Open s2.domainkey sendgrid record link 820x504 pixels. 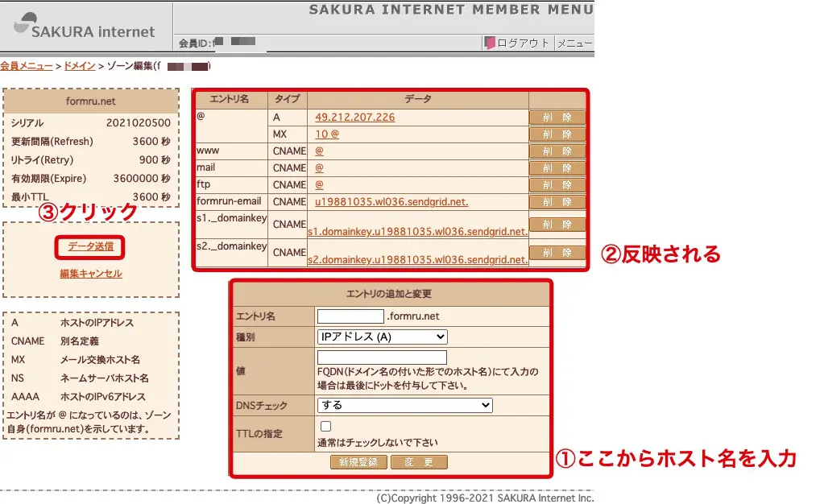tap(417, 259)
